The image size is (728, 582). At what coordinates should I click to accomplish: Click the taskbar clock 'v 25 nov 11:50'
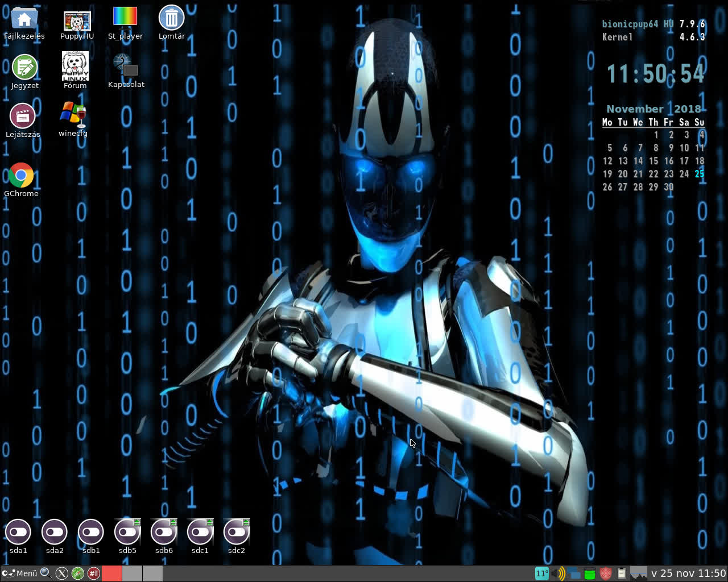(688, 573)
